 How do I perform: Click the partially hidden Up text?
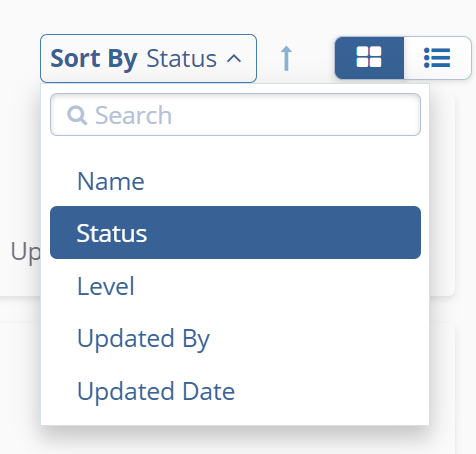click(25, 252)
